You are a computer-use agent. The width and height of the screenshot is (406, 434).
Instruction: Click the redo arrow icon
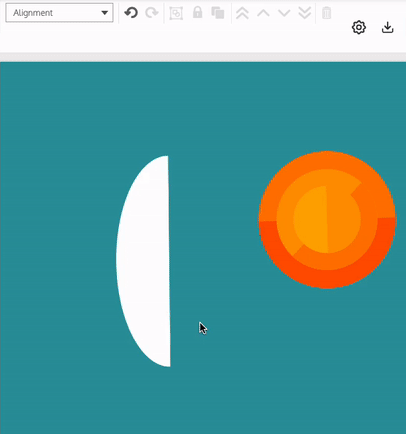coord(152,13)
